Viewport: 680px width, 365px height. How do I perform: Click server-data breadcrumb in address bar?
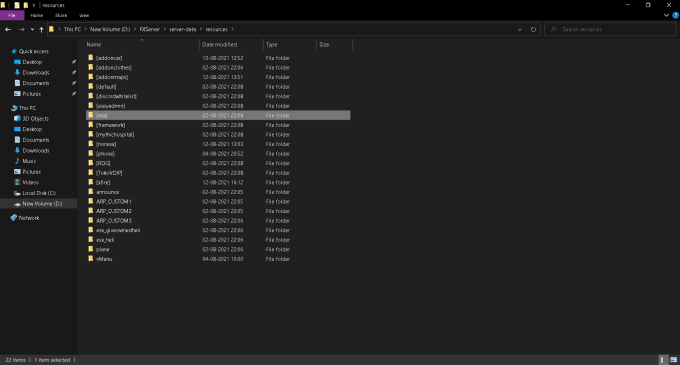coord(183,29)
